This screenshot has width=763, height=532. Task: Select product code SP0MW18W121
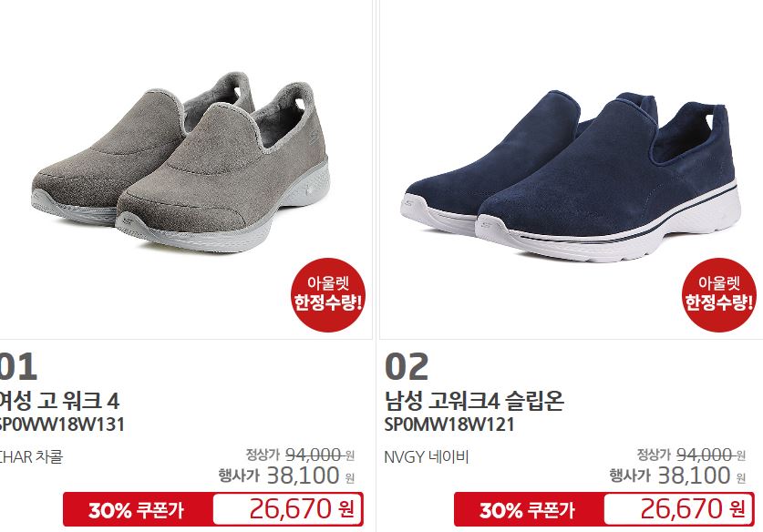449,425
